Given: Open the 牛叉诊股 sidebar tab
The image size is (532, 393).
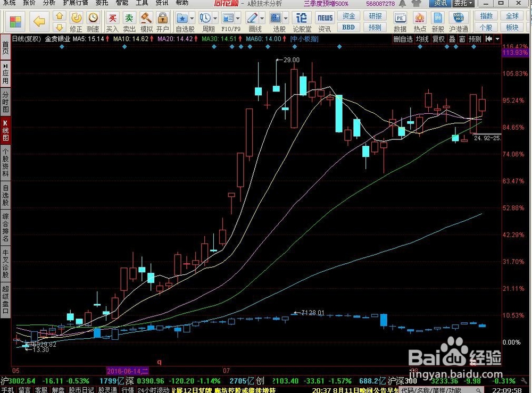Looking at the screenshot, I should [5, 264].
